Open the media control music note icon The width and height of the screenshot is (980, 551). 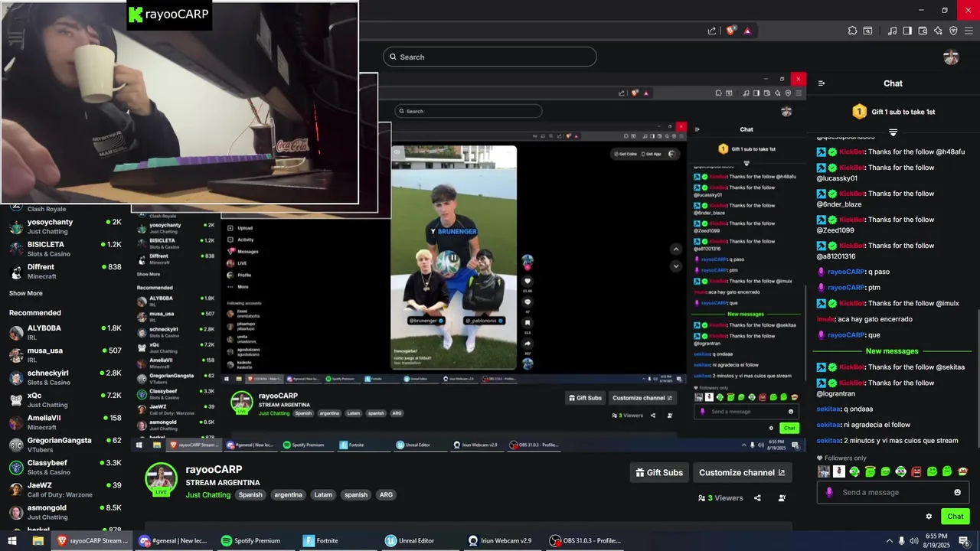pyautogui.click(x=892, y=31)
